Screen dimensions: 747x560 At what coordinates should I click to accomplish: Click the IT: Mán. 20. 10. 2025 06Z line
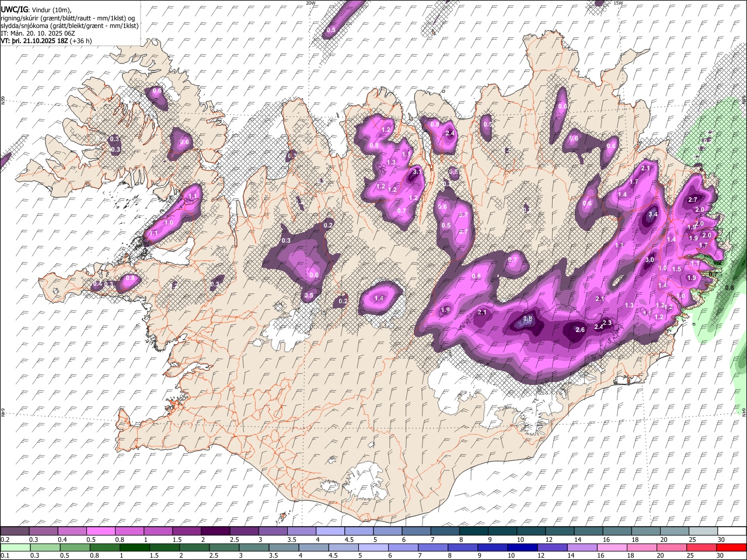tap(37, 33)
